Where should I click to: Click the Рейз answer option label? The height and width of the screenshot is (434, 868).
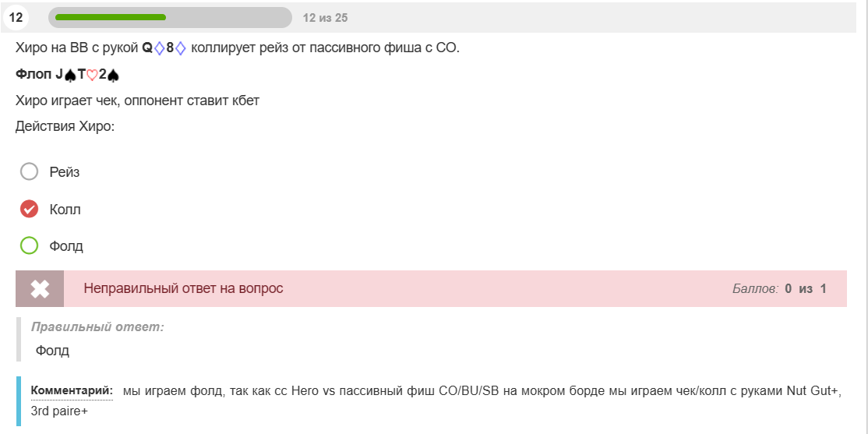pos(65,172)
